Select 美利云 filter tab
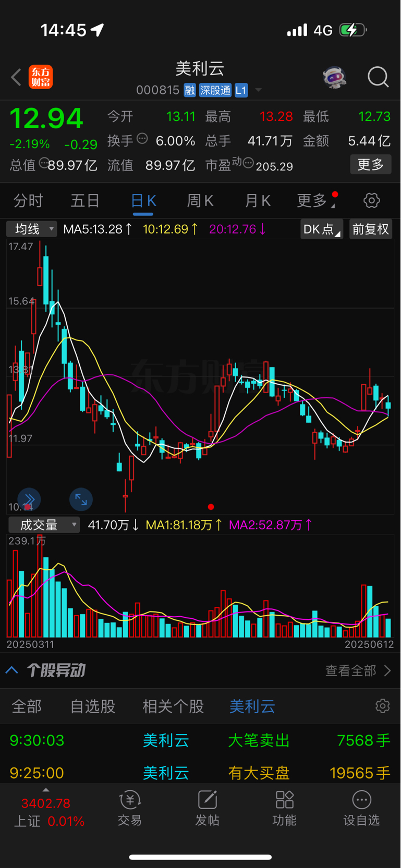Viewport: 401px width, 868px height. point(252,706)
